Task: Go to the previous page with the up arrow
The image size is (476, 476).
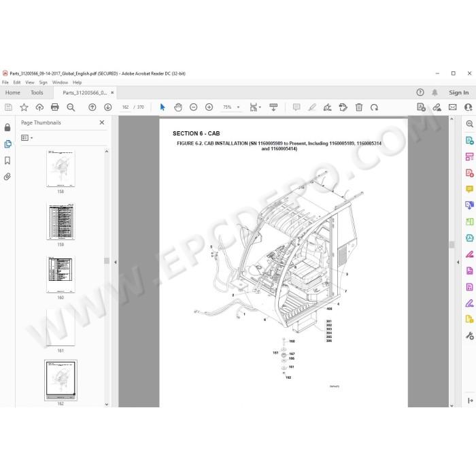Action: pos(92,107)
